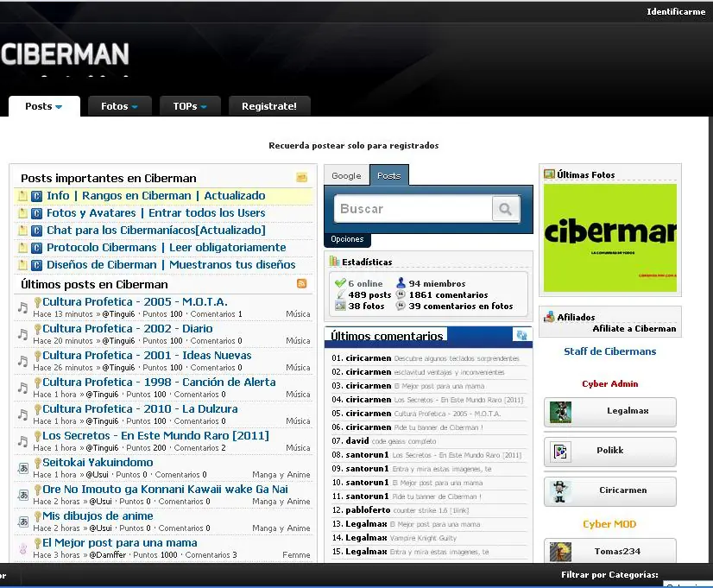Viewport: 713px width, 588px height.
Task: Expand the Fotos dropdown menu
Action: pyautogui.click(x=120, y=106)
